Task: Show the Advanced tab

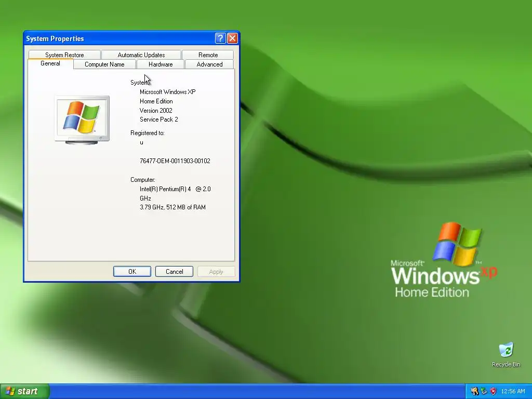Action: 210,64
